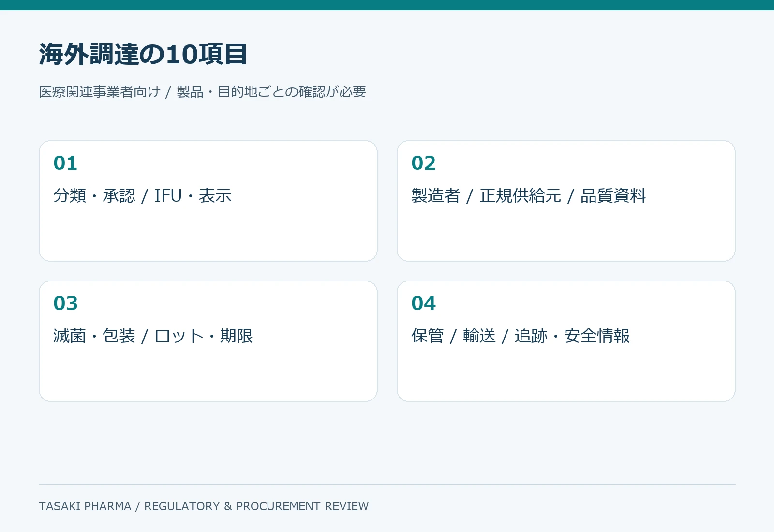Click the number 02 label
The image size is (774, 532).
424,163
